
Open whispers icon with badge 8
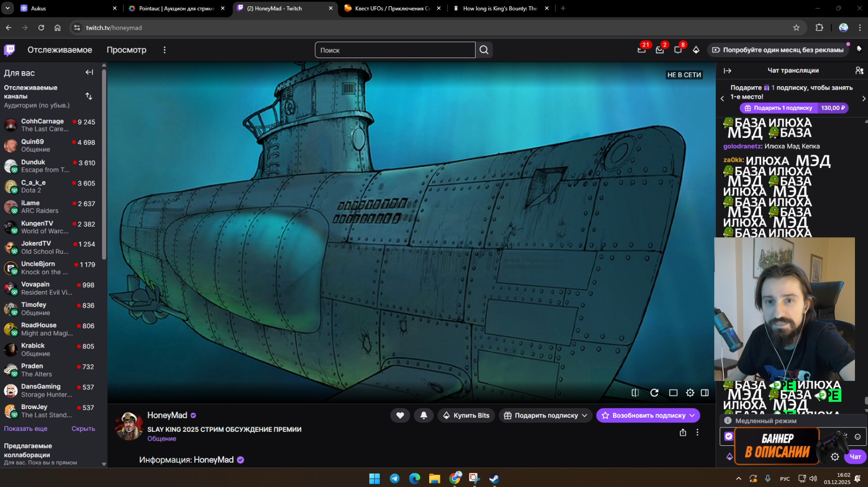tap(678, 50)
